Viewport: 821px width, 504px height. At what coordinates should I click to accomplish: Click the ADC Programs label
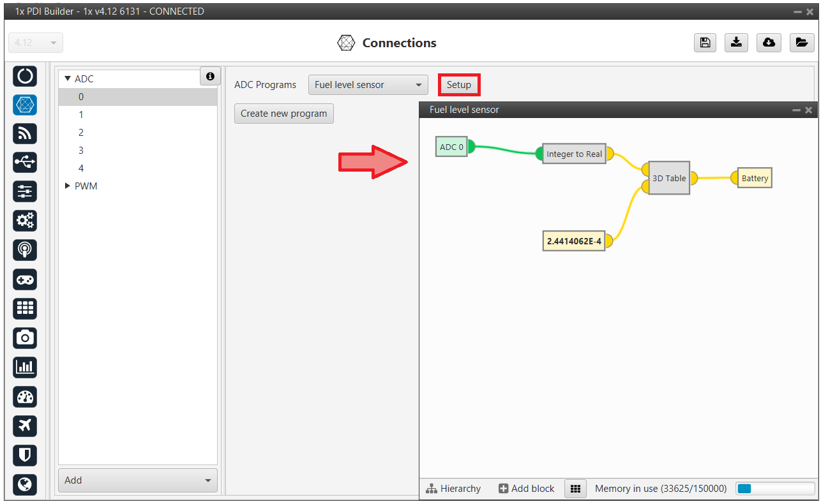point(265,85)
